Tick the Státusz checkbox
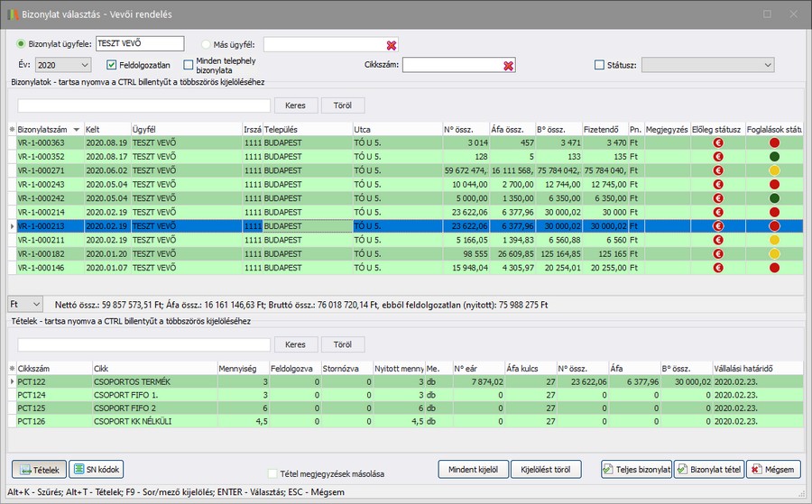This screenshot has width=812, height=504. tap(600, 65)
